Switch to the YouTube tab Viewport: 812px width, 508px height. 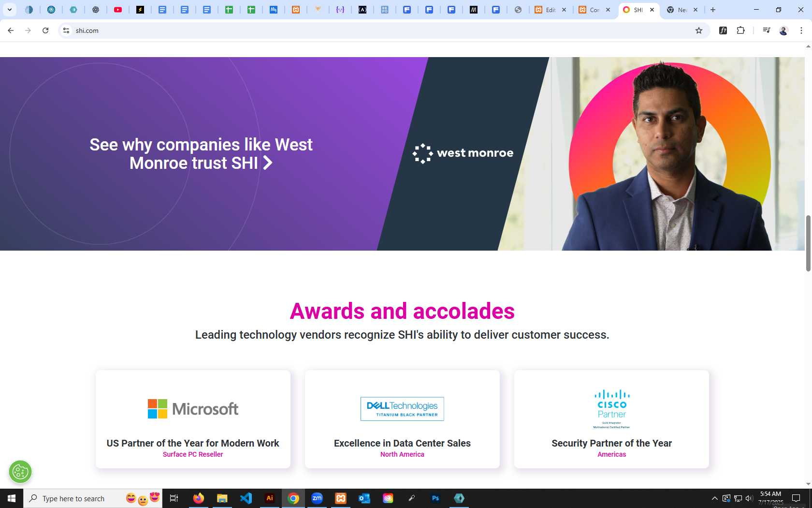[x=118, y=10]
